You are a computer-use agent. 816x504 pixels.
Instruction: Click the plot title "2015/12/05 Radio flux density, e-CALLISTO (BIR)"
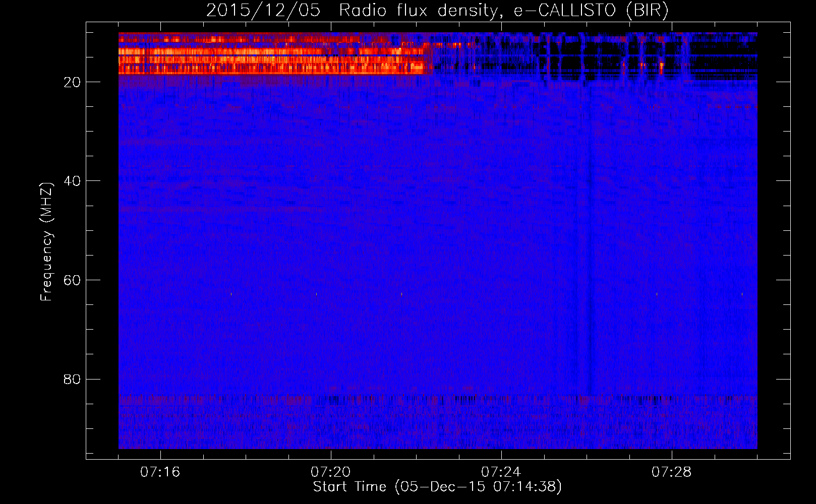point(437,11)
